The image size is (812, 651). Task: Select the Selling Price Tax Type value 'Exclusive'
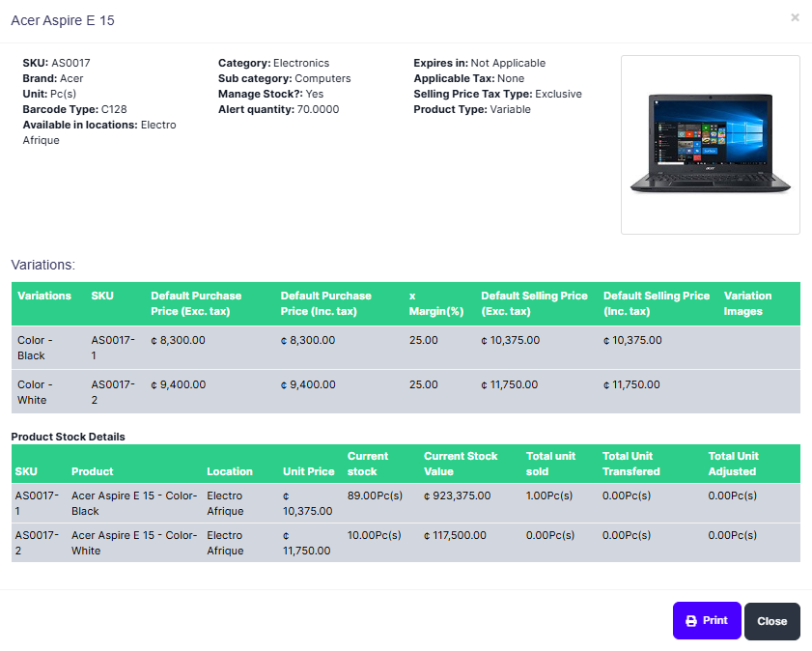[558, 95]
